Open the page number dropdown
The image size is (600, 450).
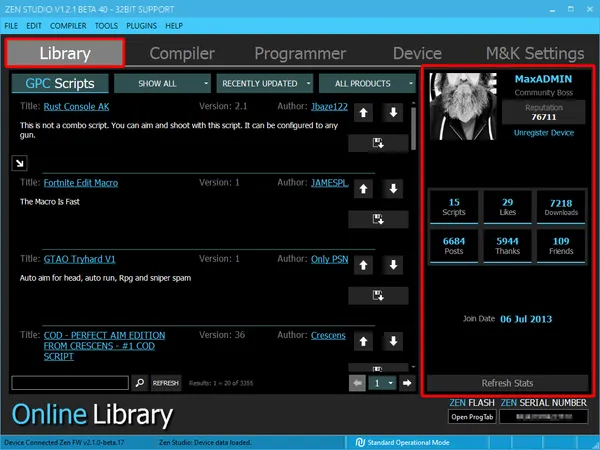pyautogui.click(x=382, y=383)
